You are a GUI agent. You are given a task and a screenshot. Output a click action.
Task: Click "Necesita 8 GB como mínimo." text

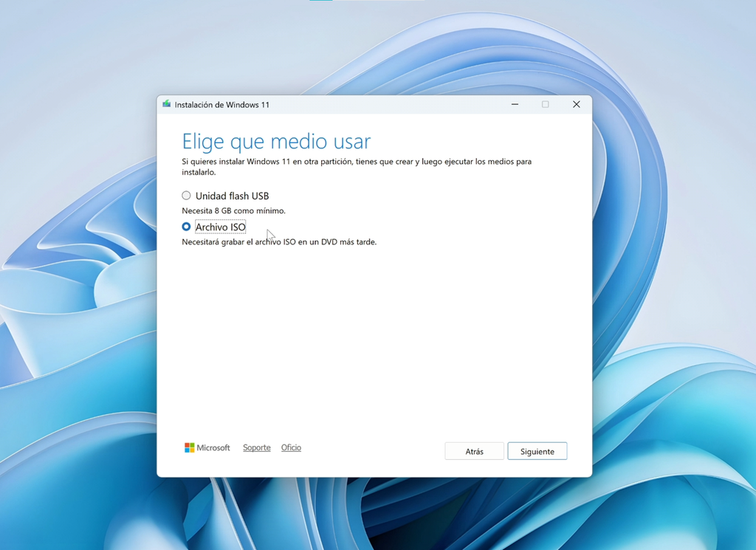(x=233, y=210)
